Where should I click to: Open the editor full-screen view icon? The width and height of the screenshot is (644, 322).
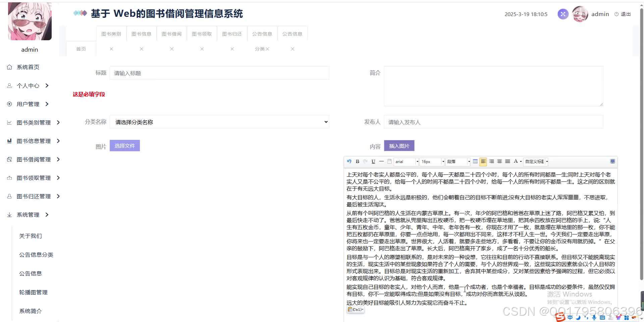click(x=613, y=161)
